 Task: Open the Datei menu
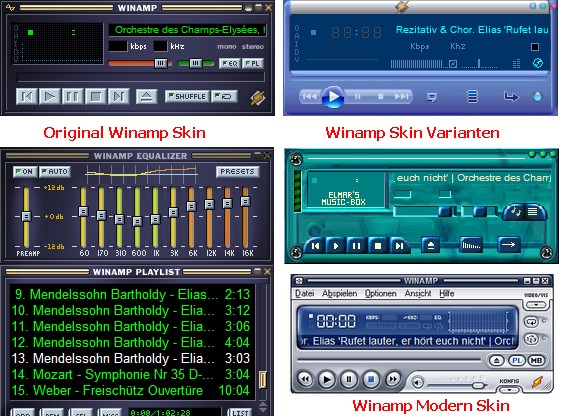(x=304, y=293)
